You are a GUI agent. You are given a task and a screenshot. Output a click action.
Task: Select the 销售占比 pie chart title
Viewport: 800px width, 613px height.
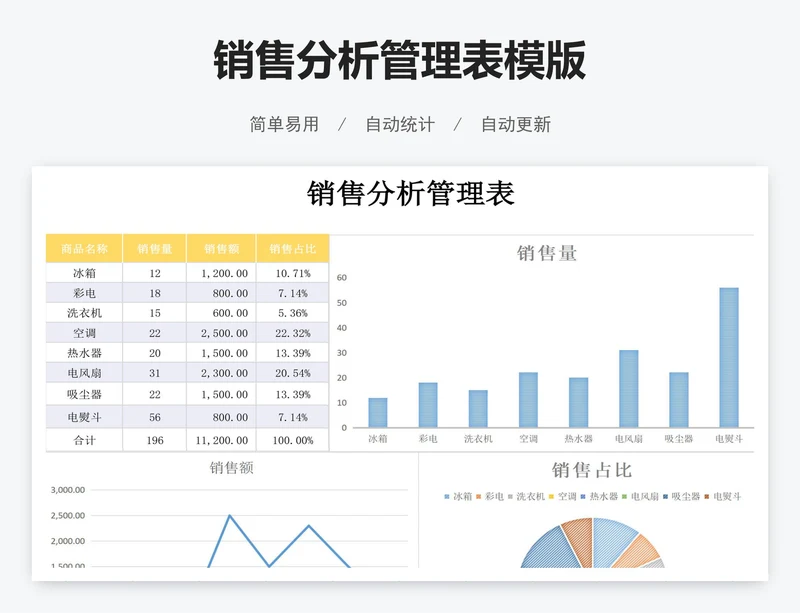point(592,470)
